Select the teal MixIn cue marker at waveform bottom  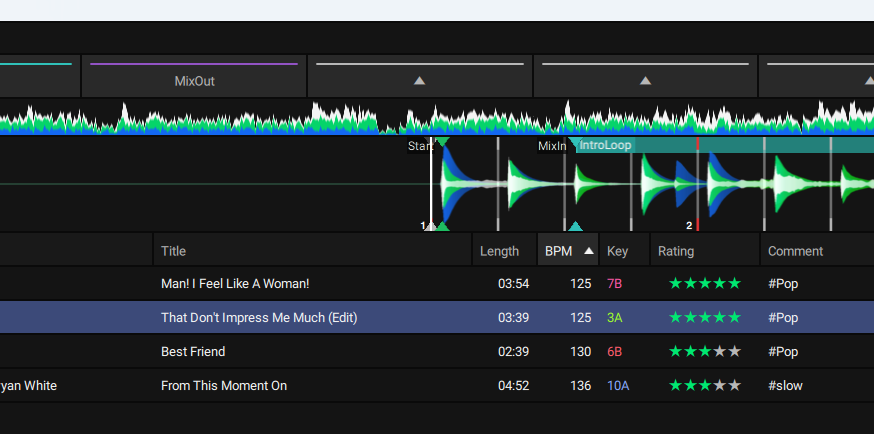tap(575, 227)
